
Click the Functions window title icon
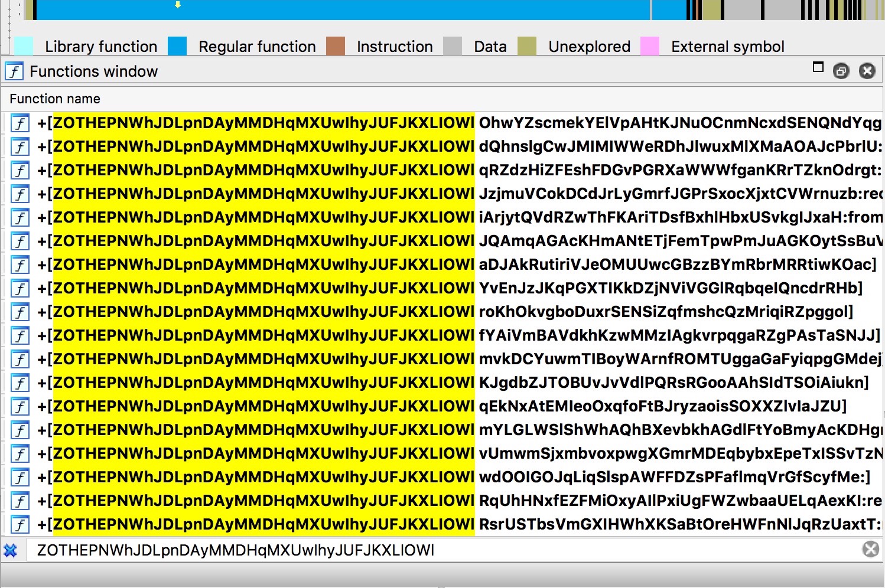14,71
